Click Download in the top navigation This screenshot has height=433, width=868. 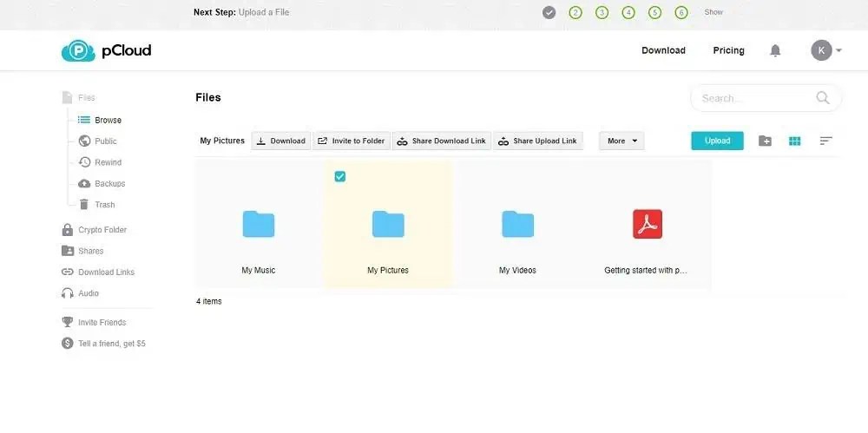click(663, 50)
